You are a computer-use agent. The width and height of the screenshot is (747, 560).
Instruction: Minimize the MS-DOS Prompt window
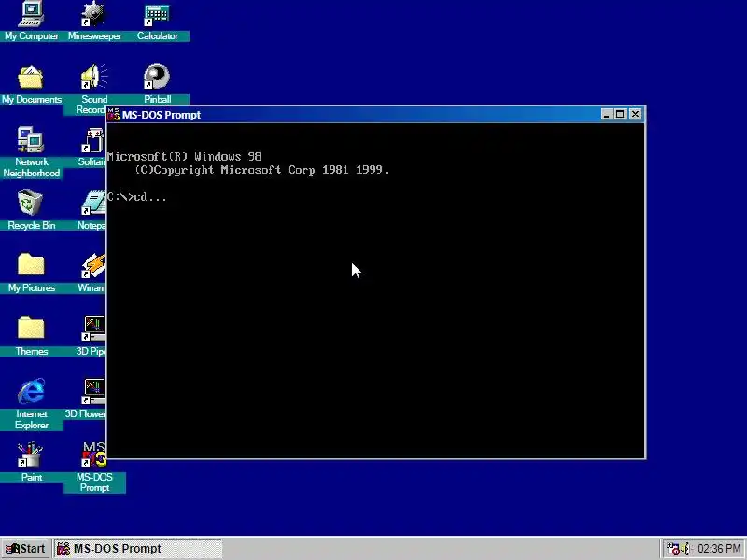point(606,114)
